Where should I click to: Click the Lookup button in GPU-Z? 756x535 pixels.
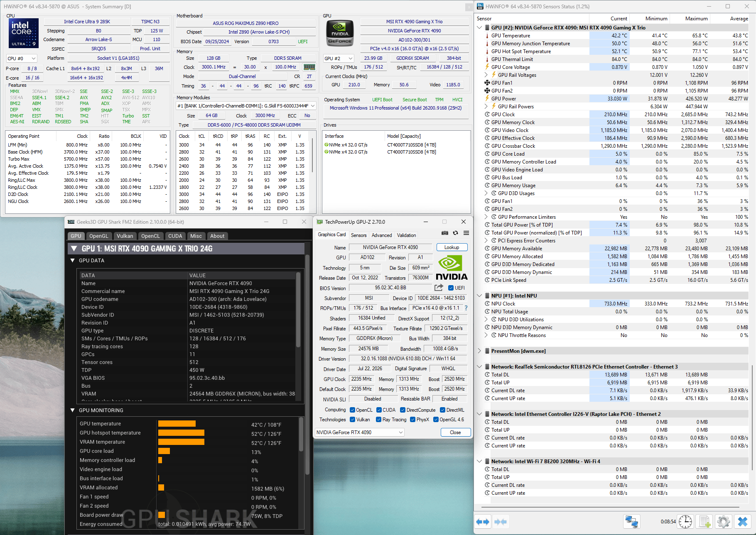[452, 247]
